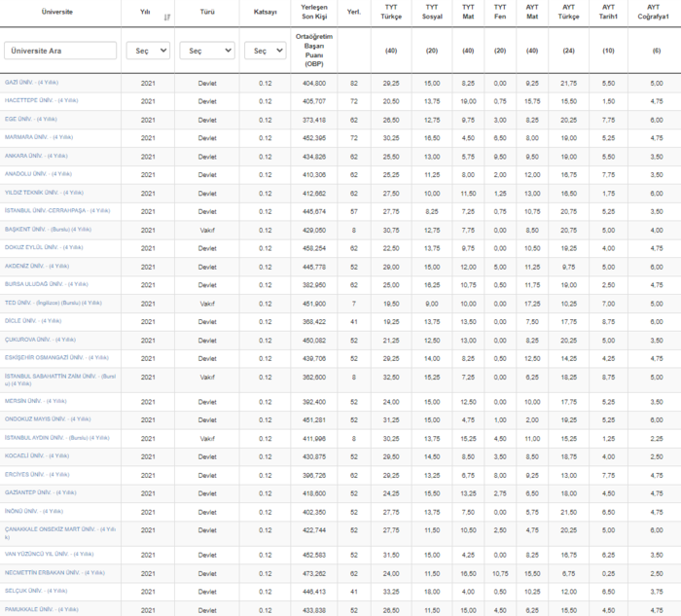Open İSTANBUL ÜNİV.-CERRAHPAŞA link

pyautogui.click(x=45, y=210)
